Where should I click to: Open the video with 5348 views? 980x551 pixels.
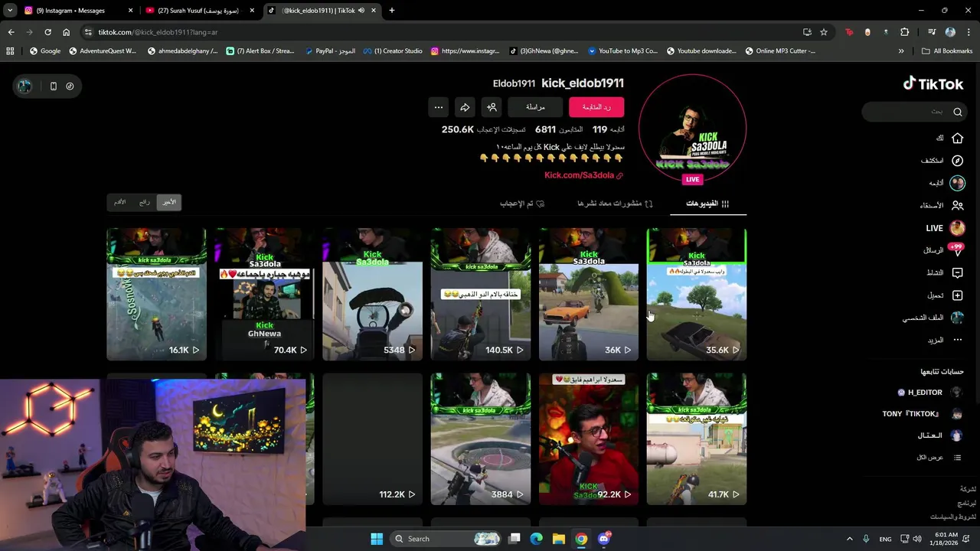[x=372, y=294]
